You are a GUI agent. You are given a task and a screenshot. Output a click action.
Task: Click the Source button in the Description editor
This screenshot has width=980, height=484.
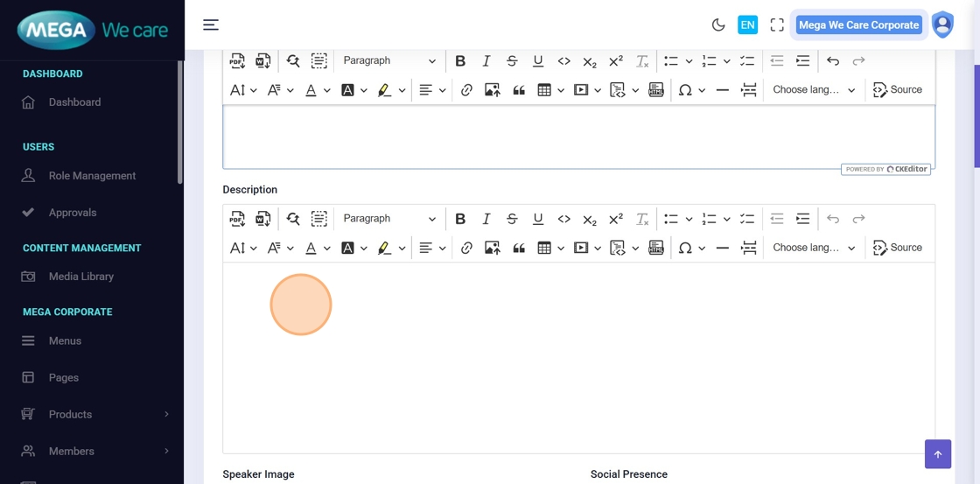(898, 249)
